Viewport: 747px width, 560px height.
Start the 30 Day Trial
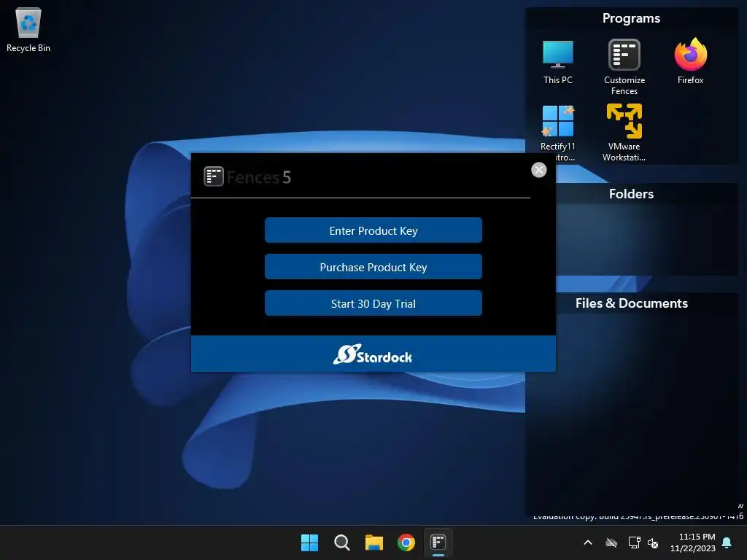[373, 303]
